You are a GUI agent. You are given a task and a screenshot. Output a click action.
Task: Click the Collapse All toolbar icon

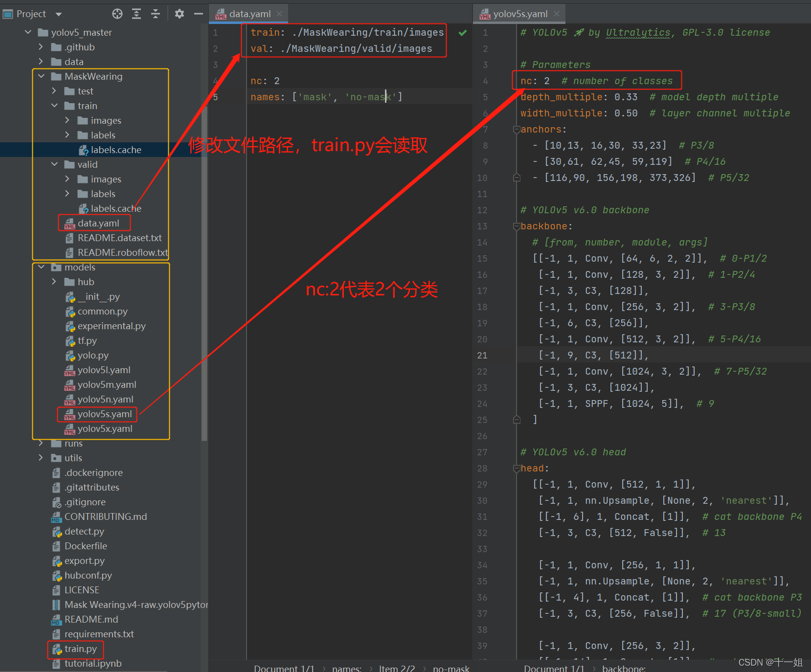pos(156,14)
